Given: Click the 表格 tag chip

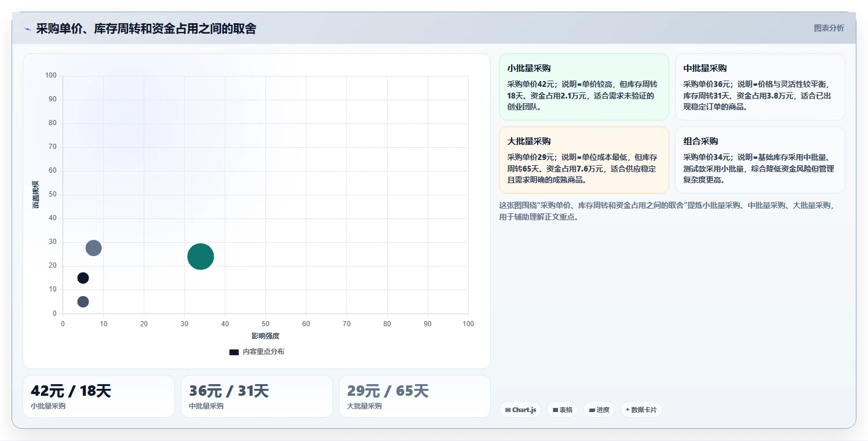Looking at the screenshot, I should [562, 410].
